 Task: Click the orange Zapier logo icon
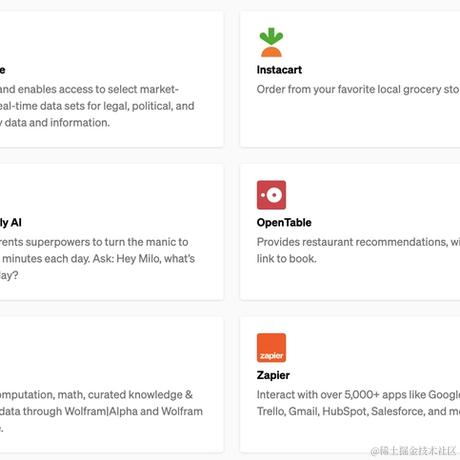(x=271, y=348)
